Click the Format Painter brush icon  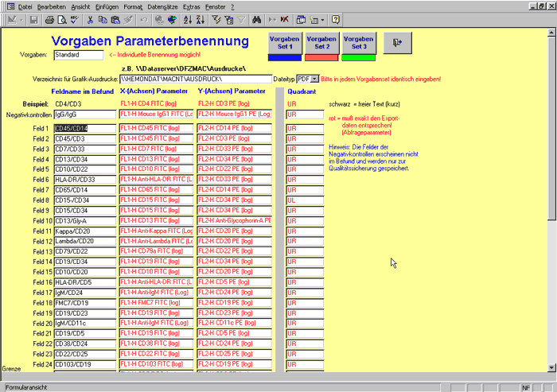[x=128, y=20]
